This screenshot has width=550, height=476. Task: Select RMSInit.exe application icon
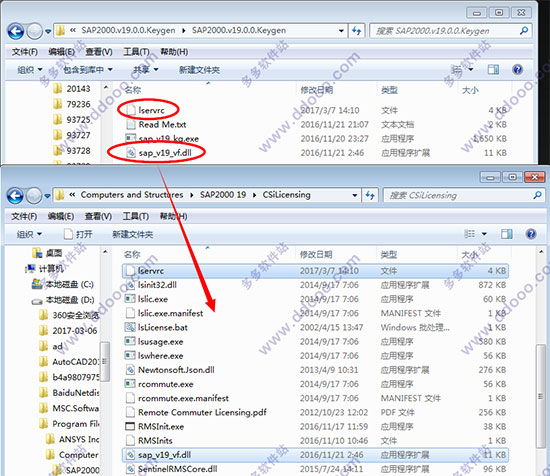[130, 427]
